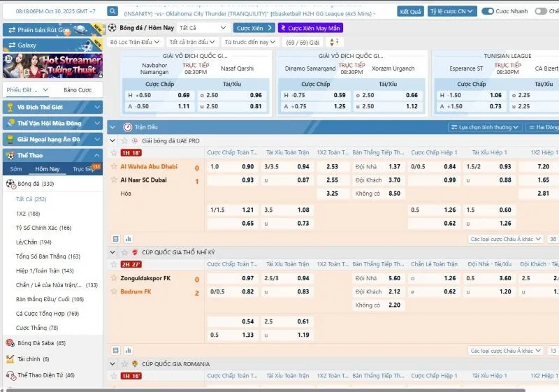Viewport: 559px width, 392px height.
Task: Click the Thể Thao Điện Tử icon
Action: (10, 375)
